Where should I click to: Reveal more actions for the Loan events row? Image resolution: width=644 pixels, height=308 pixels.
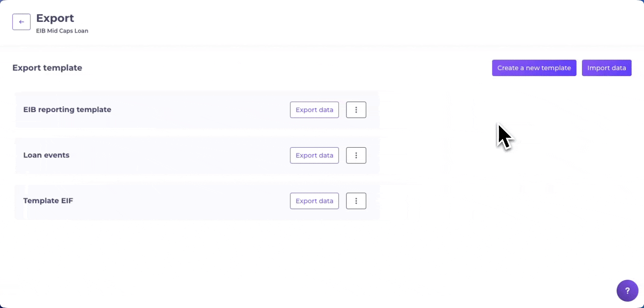[x=356, y=155]
